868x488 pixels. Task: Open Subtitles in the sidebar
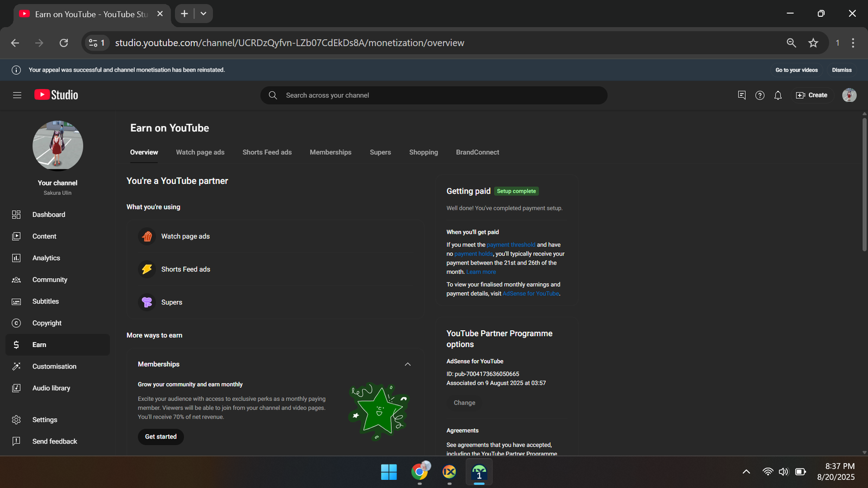tap(58, 301)
